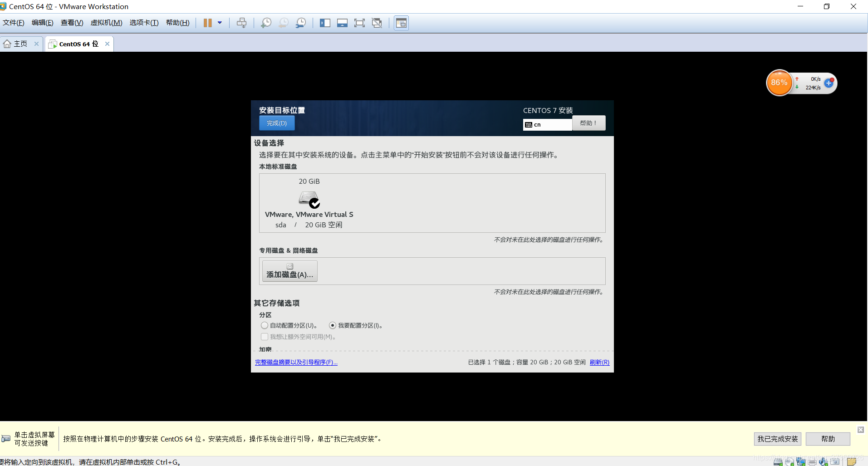868x466 pixels.
Task: Select the 我要配置分区(I) radio button
Action: pos(333,325)
